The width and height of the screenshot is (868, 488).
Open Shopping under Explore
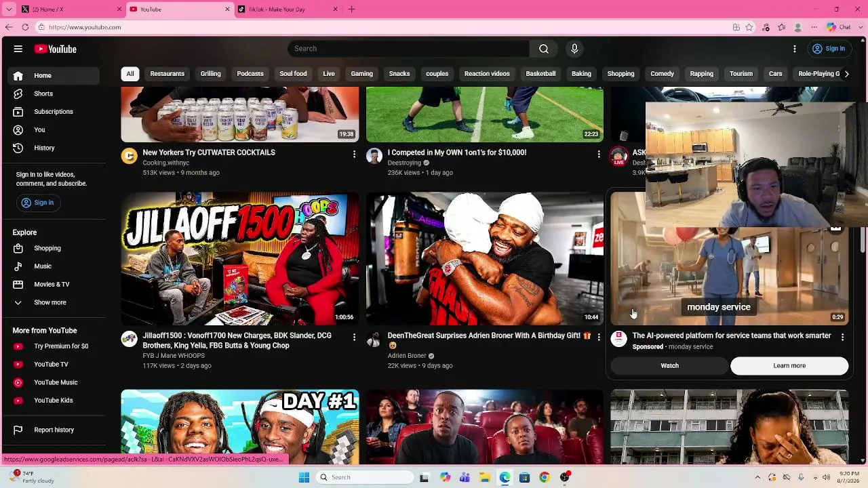(x=54, y=248)
